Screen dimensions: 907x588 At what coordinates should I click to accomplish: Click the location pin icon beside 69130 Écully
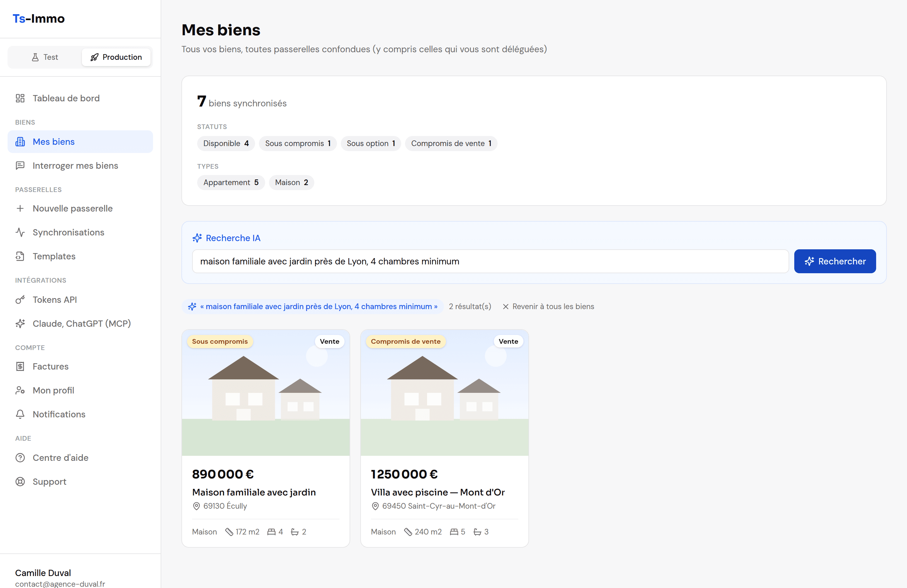point(196,506)
